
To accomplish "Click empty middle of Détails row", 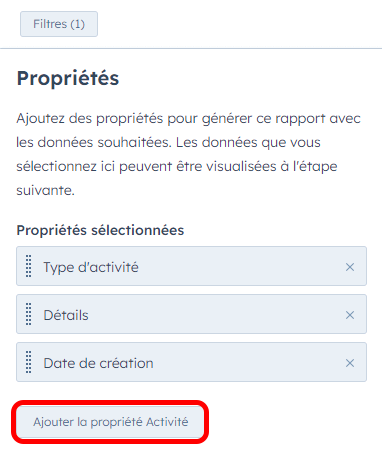I will pyautogui.click(x=217, y=314).
